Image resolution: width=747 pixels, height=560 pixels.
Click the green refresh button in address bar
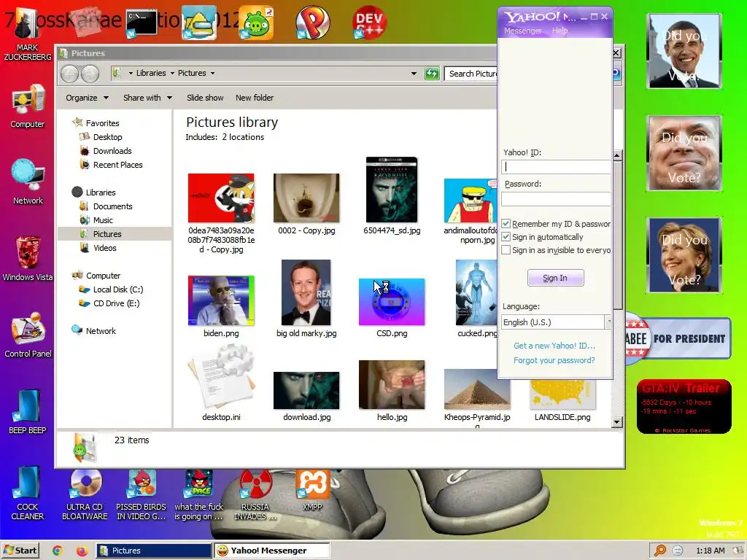pyautogui.click(x=432, y=74)
